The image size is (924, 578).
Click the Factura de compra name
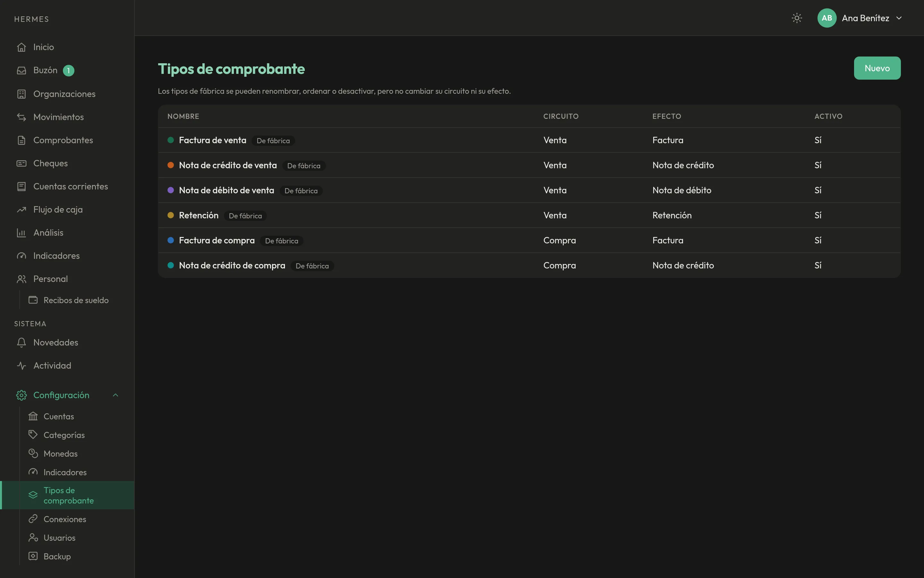[x=217, y=241]
